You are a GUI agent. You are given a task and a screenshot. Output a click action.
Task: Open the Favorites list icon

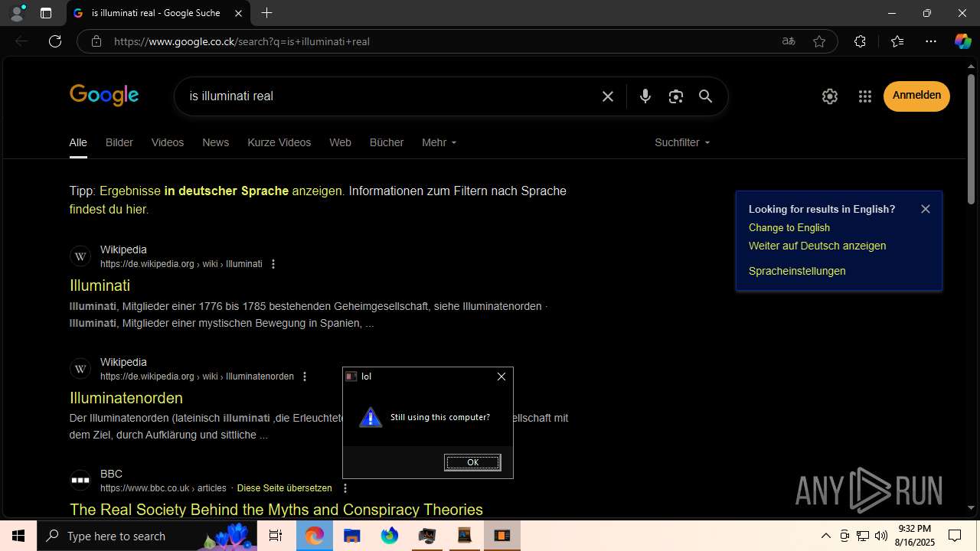pos(897,41)
